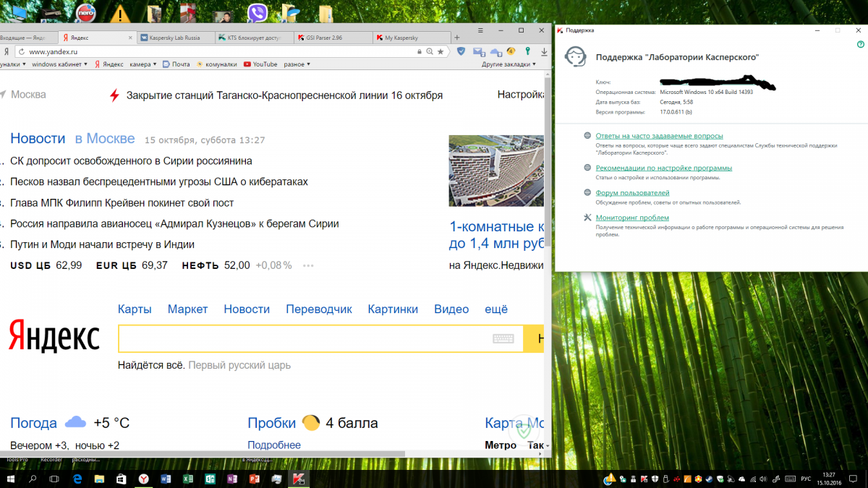This screenshot has height=488, width=868.
Task: Reload the page with the refresh icon
Action: 20,52
